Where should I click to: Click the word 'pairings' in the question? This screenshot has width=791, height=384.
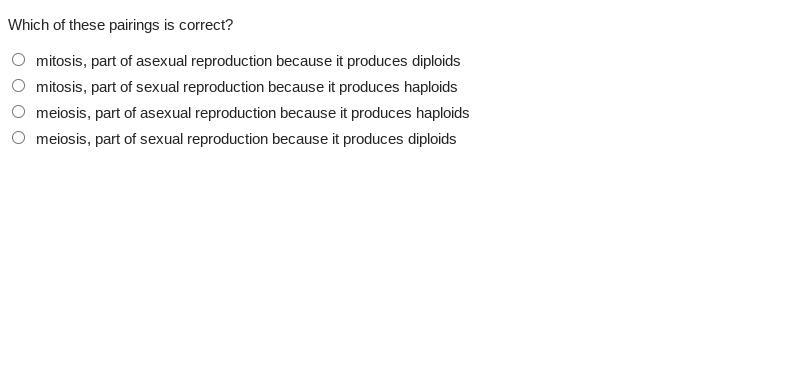tap(134, 25)
